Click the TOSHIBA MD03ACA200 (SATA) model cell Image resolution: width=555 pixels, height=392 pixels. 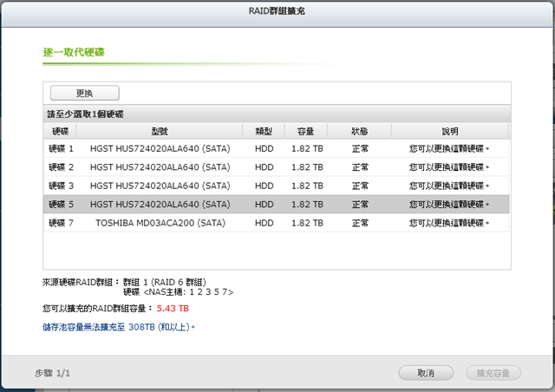(x=160, y=223)
